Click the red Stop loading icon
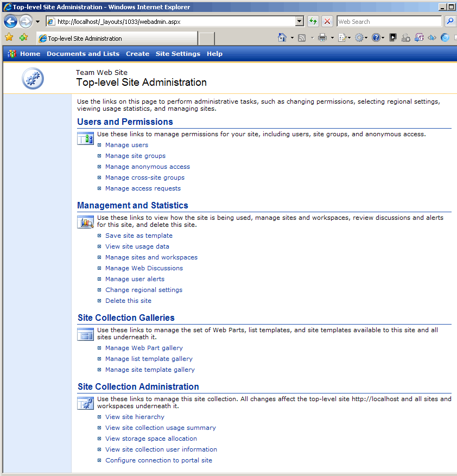 tap(327, 22)
